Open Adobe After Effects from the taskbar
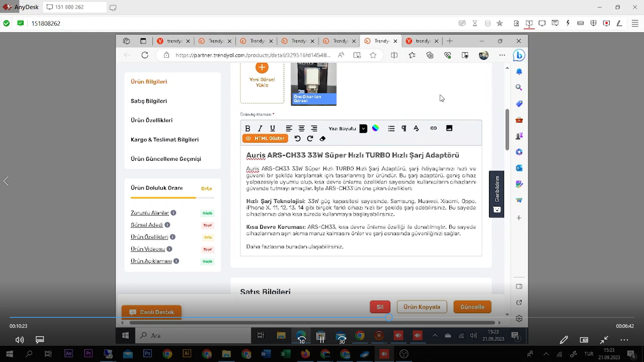 (69, 354)
